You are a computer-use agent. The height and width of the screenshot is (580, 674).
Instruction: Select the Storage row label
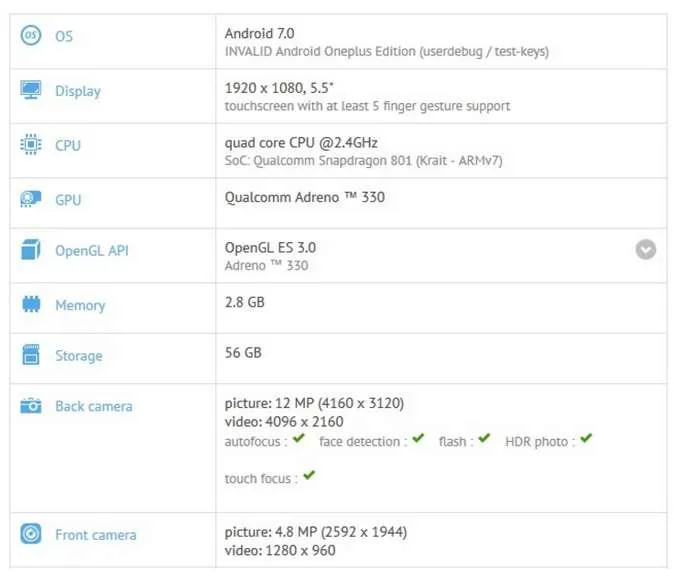click(79, 356)
